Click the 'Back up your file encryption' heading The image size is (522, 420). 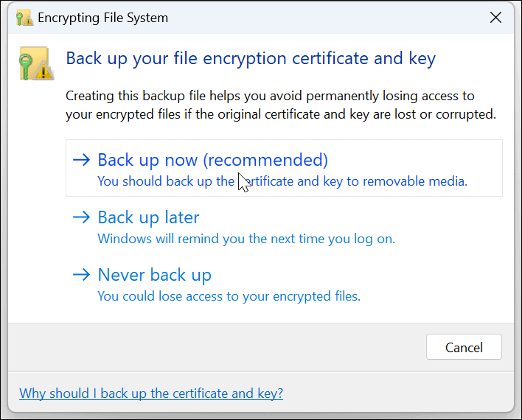(251, 58)
